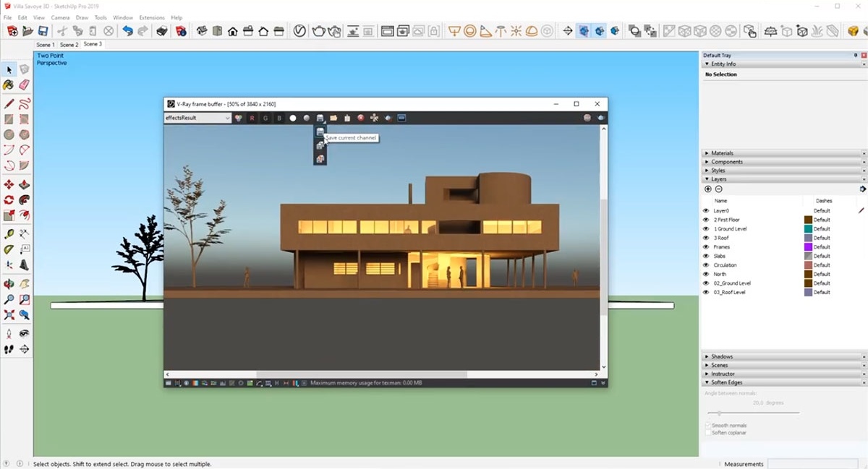This screenshot has width=868, height=469.
Task: Click the Undo arrow in toolbar
Action: point(128,31)
